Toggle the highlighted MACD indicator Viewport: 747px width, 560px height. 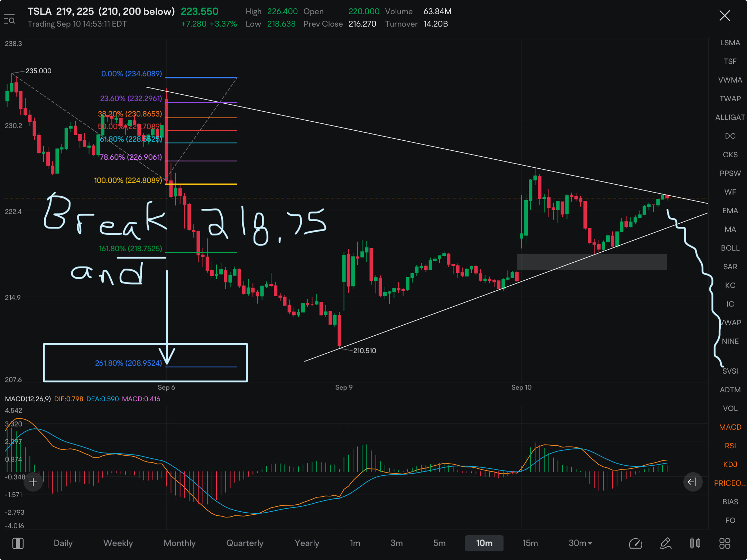[730, 427]
